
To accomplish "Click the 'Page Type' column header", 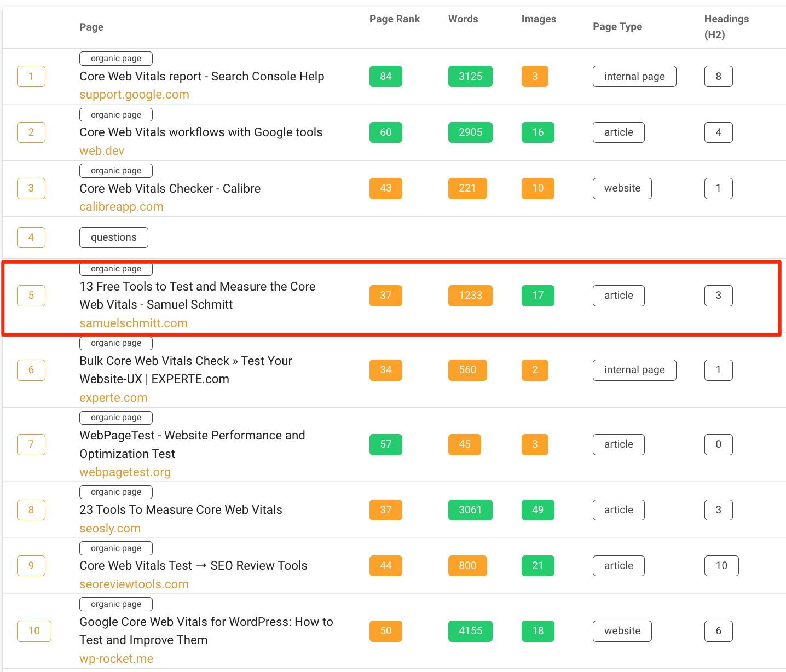I will click(x=617, y=27).
